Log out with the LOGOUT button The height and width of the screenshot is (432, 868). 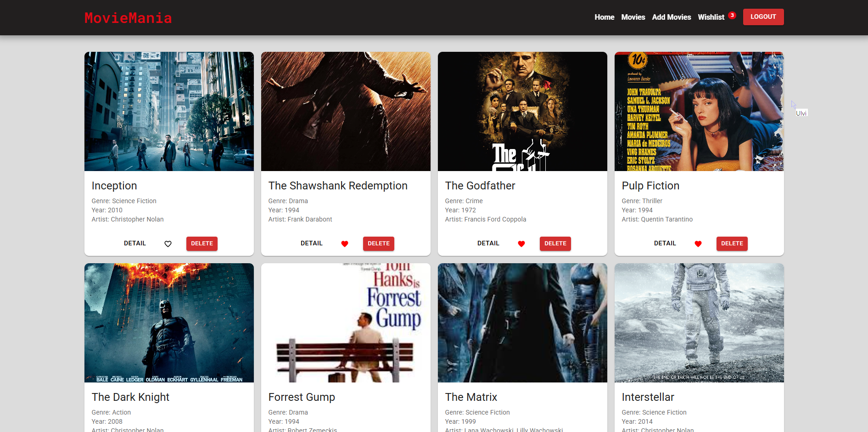click(763, 17)
